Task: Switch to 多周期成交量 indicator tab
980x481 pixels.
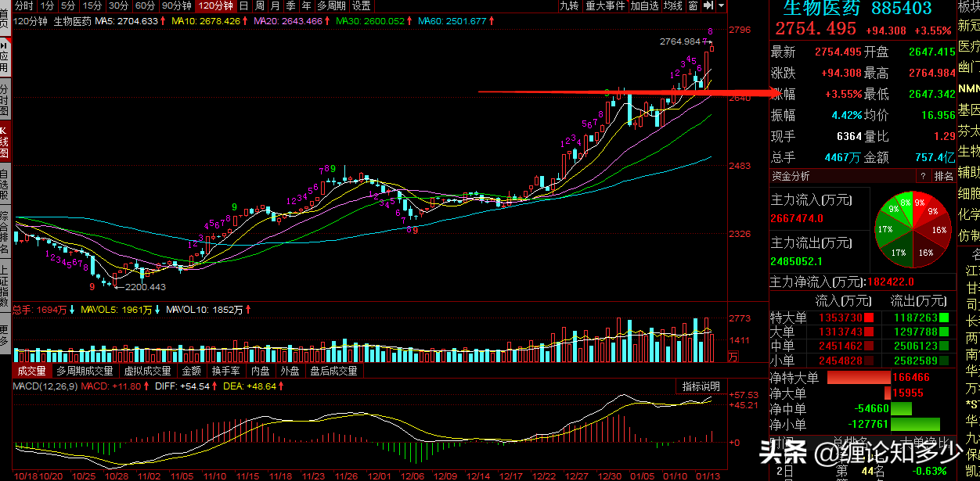Action: click(85, 371)
